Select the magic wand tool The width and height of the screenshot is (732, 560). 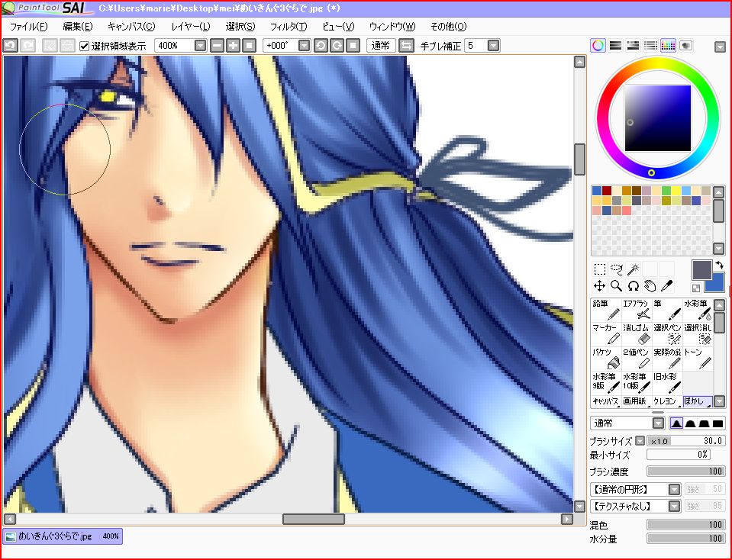coord(633,269)
